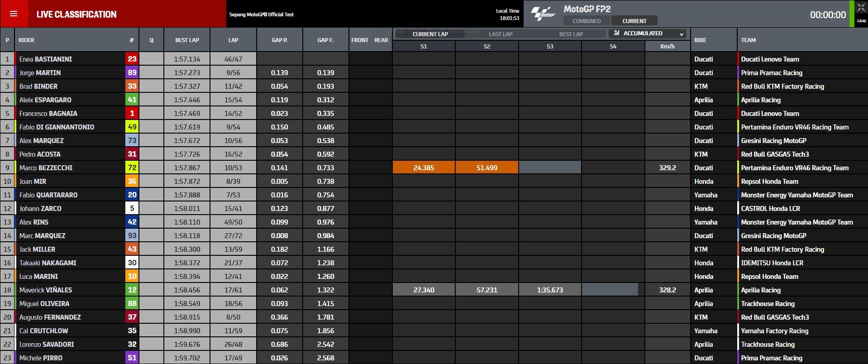Click the Km/h column header
This screenshot has width=868, height=364.
(x=667, y=46)
